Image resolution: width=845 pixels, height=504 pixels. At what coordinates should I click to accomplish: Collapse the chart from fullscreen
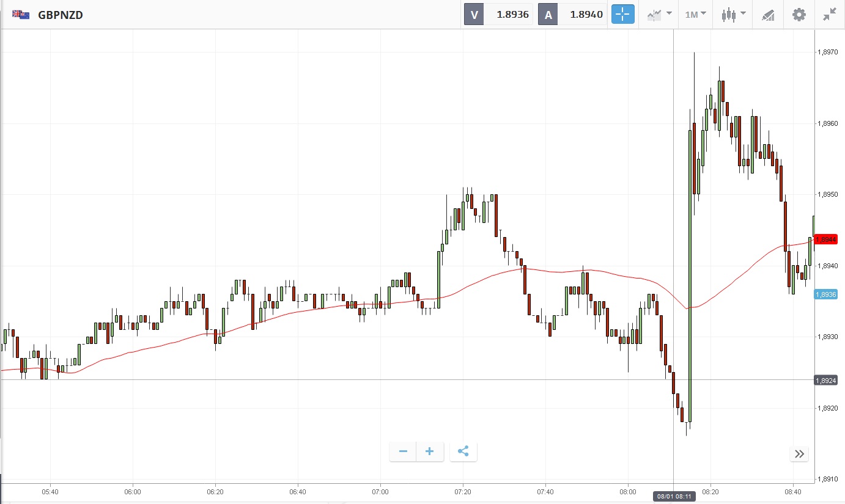point(829,15)
